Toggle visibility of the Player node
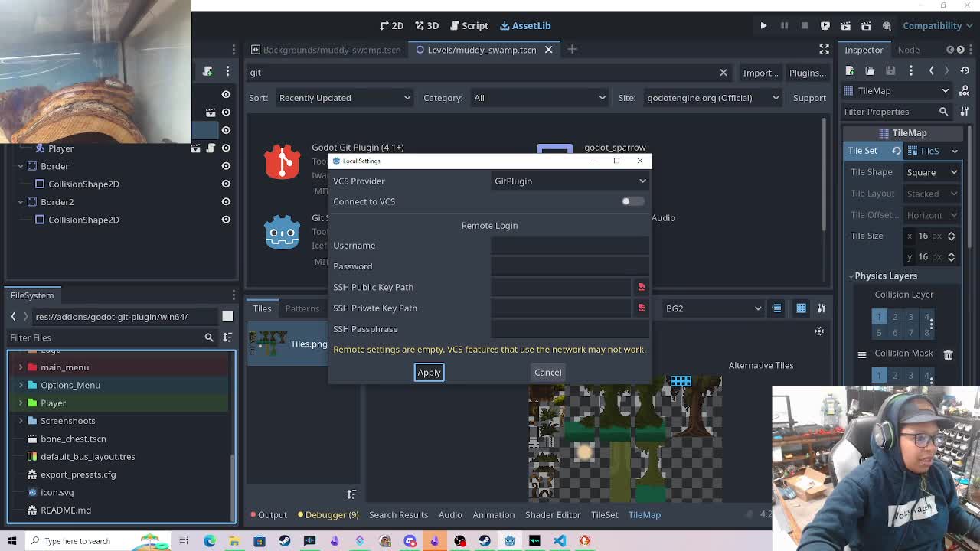The height and width of the screenshot is (551, 980). [x=226, y=148]
